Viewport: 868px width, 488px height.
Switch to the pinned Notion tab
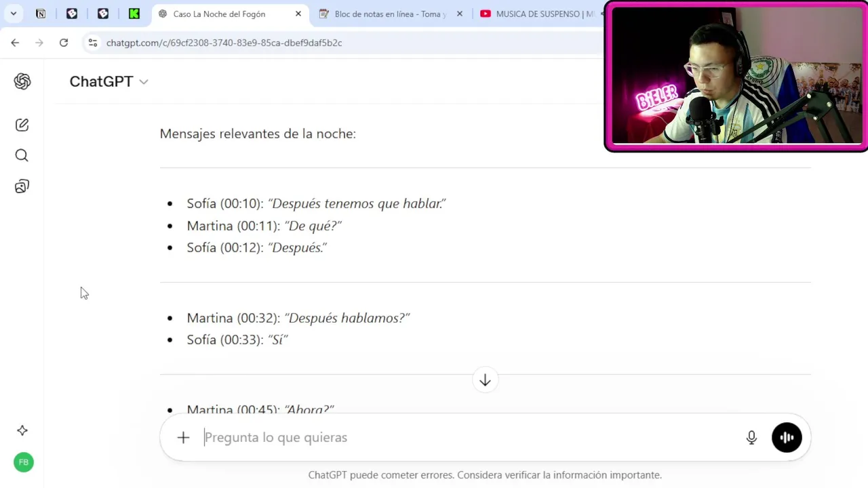tap(41, 14)
